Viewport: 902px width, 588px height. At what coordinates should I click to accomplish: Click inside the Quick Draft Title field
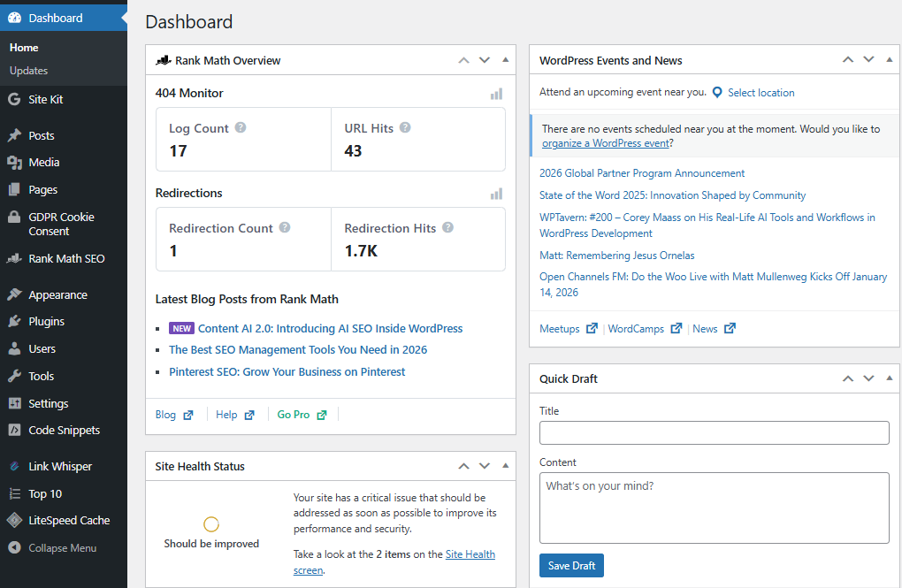click(713, 432)
